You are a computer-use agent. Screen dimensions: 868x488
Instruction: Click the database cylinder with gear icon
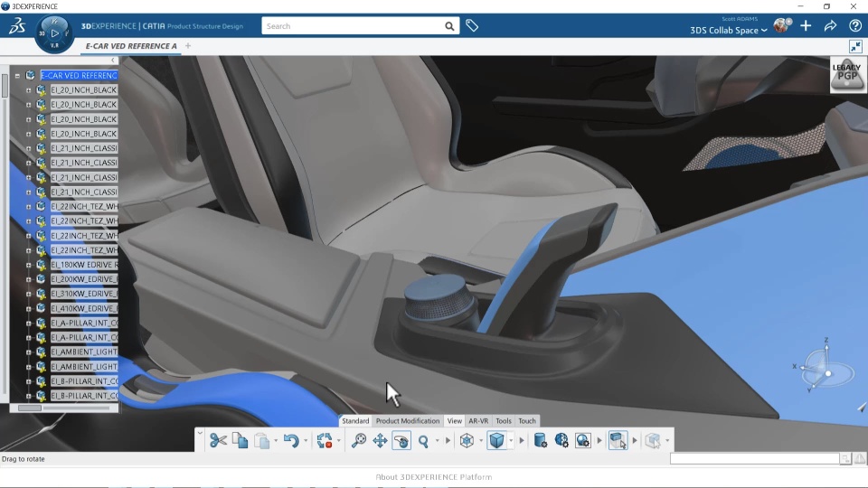pyautogui.click(x=541, y=440)
